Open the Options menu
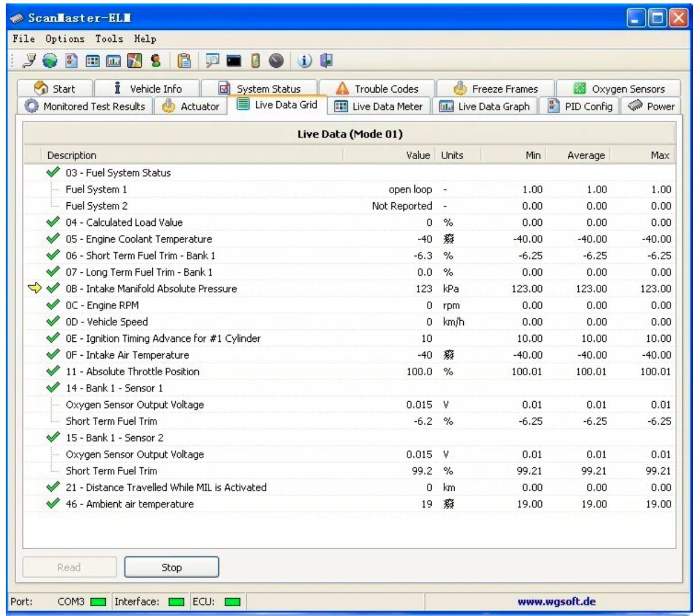700x616 pixels. 65,38
